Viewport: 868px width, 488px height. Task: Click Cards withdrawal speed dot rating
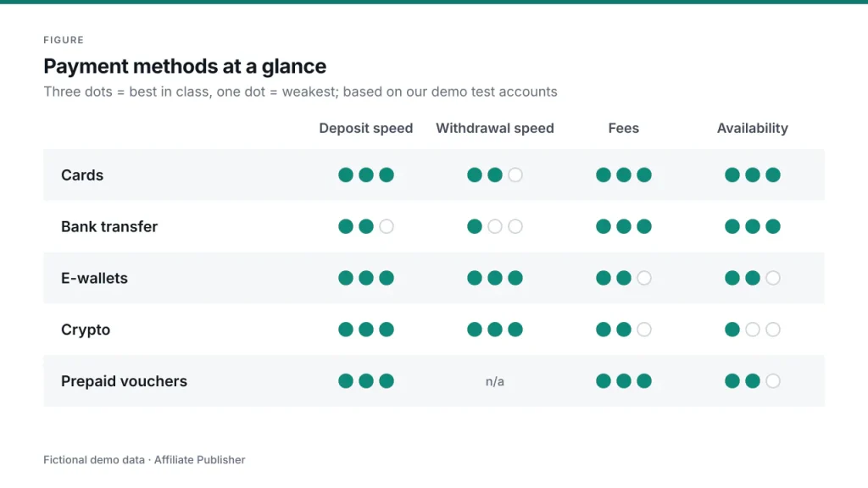pos(495,175)
